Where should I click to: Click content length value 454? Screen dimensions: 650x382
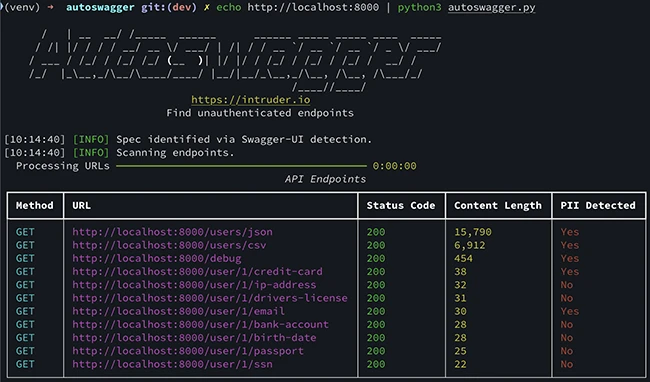tap(463, 259)
